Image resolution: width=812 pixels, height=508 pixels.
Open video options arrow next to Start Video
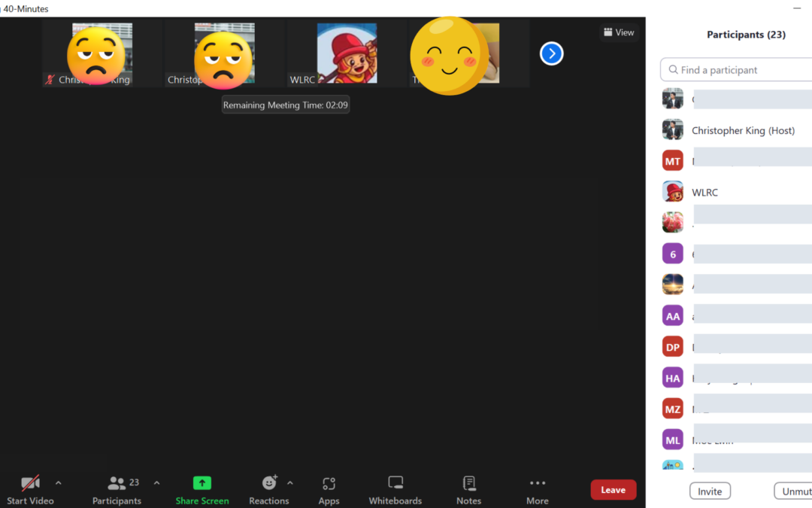[59, 483]
